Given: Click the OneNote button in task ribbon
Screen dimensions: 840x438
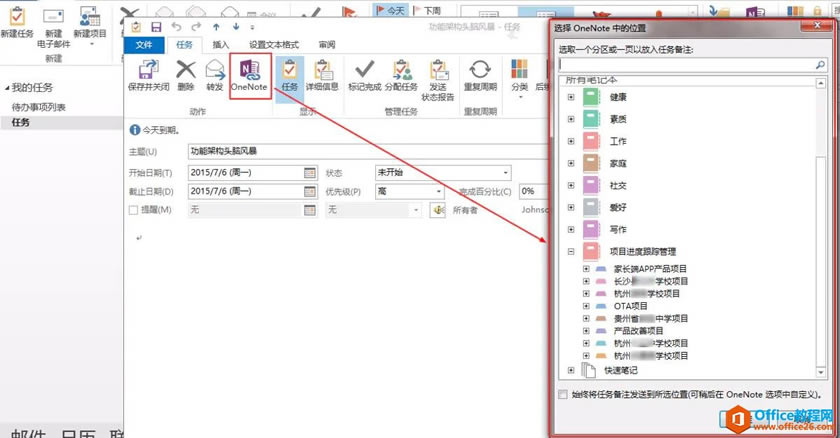Looking at the screenshot, I should tap(250, 75).
